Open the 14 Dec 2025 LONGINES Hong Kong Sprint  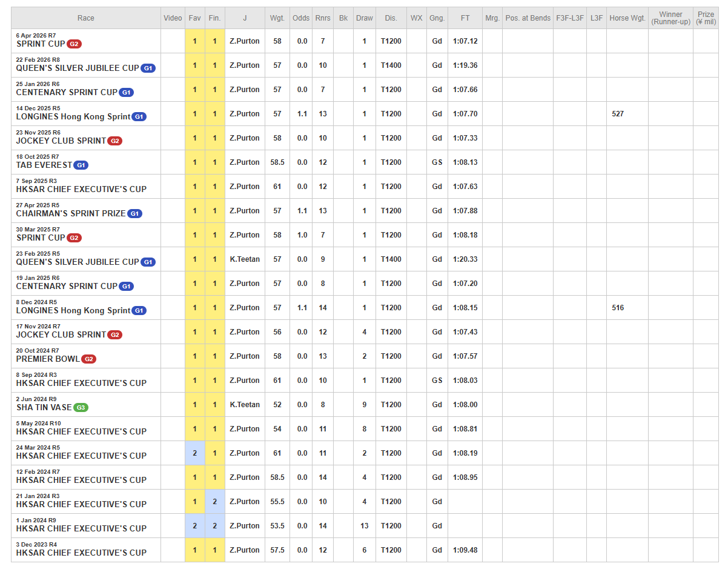(73, 117)
